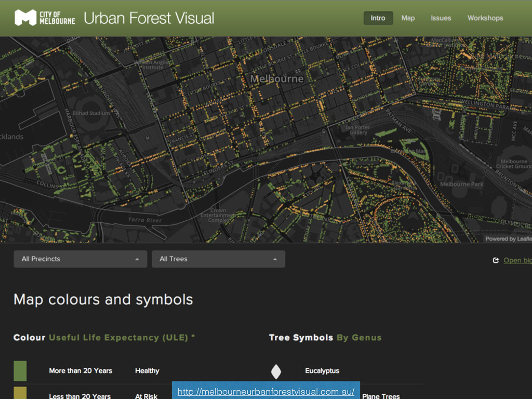Click the Ian Potter Gallery map label
532x399 pixels.
click(357, 129)
